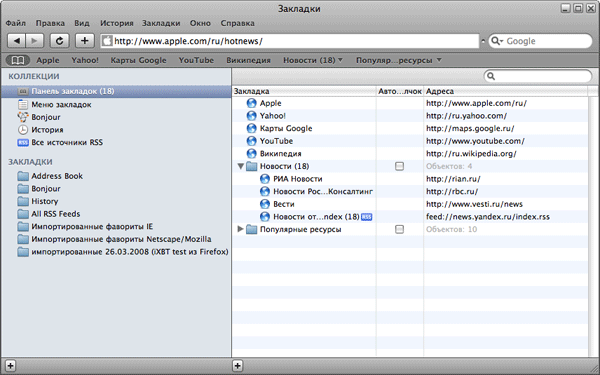The height and width of the screenshot is (375, 600).
Task: Select the http://www.vesti.ru/news address
Action: [x=474, y=204]
